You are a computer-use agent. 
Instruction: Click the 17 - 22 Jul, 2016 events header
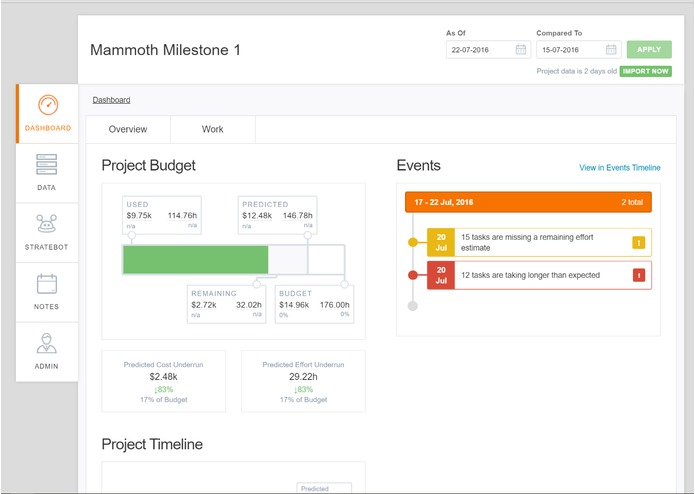coord(528,202)
